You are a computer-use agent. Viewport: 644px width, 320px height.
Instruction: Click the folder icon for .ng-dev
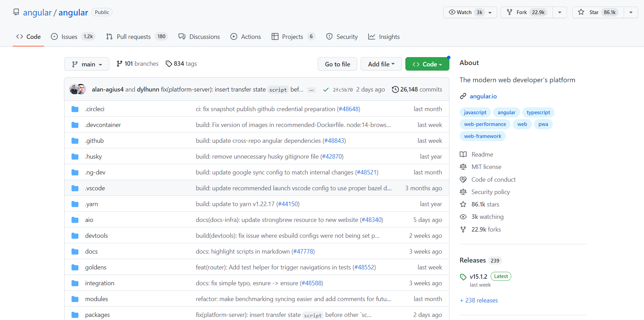pyautogui.click(x=75, y=172)
